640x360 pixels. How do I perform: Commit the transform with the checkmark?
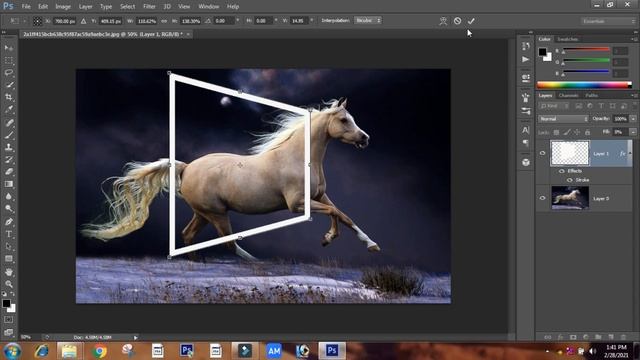(x=471, y=21)
